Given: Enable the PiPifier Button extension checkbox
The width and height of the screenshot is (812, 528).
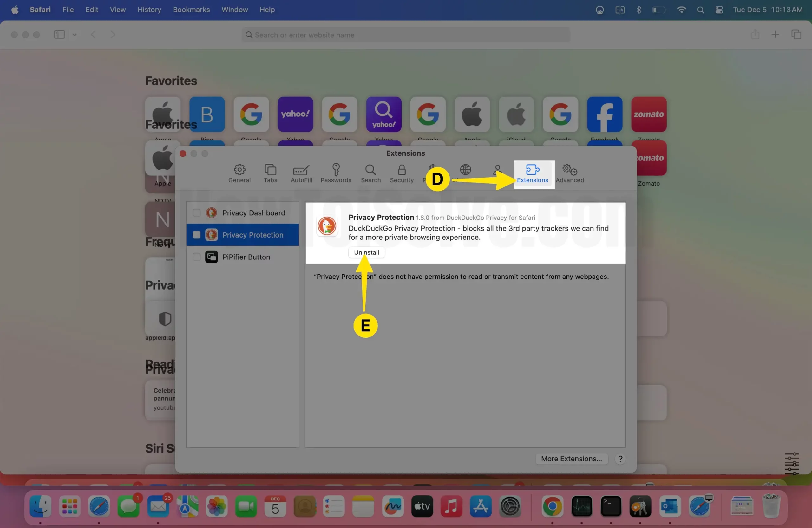Looking at the screenshot, I should [197, 257].
